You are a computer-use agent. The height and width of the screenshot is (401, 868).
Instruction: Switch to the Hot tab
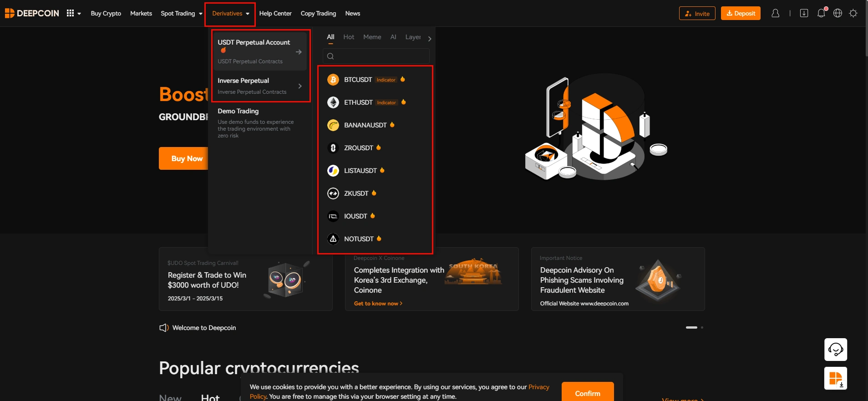(349, 37)
